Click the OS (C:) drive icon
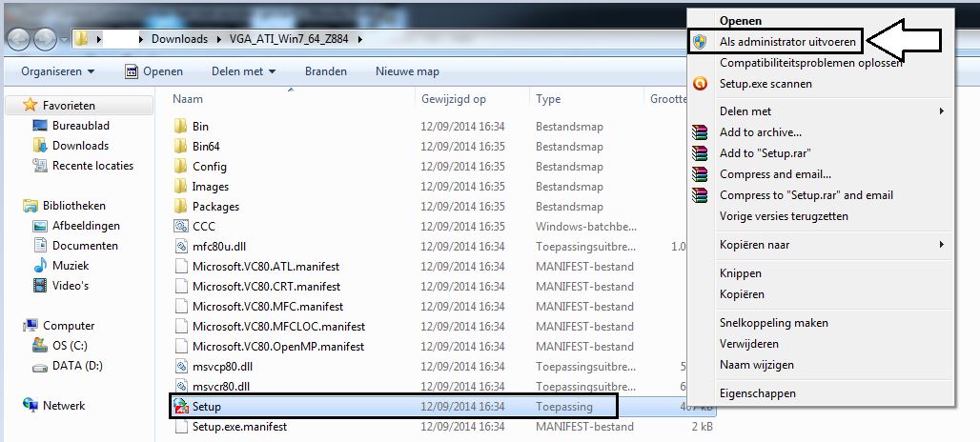 40,345
